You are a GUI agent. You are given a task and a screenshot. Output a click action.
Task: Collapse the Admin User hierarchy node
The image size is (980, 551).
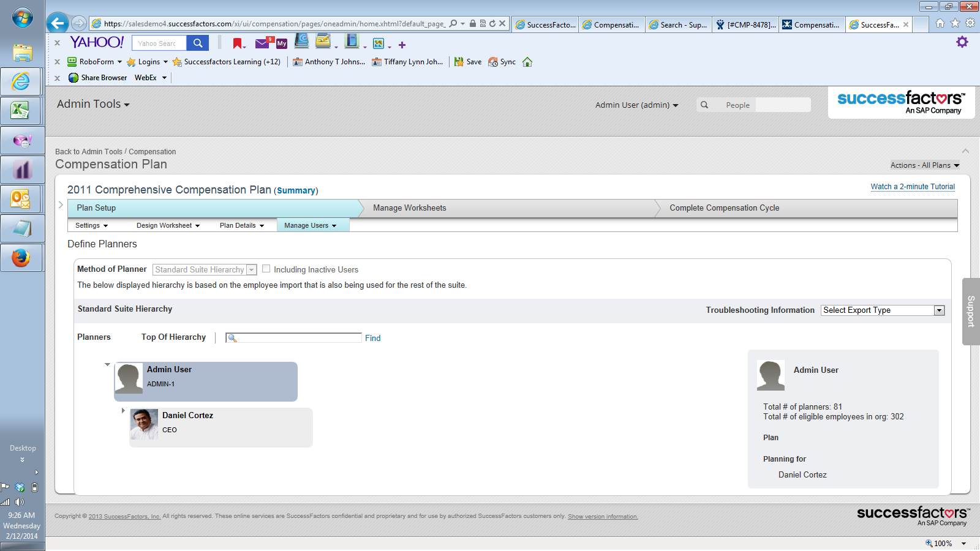tap(107, 365)
